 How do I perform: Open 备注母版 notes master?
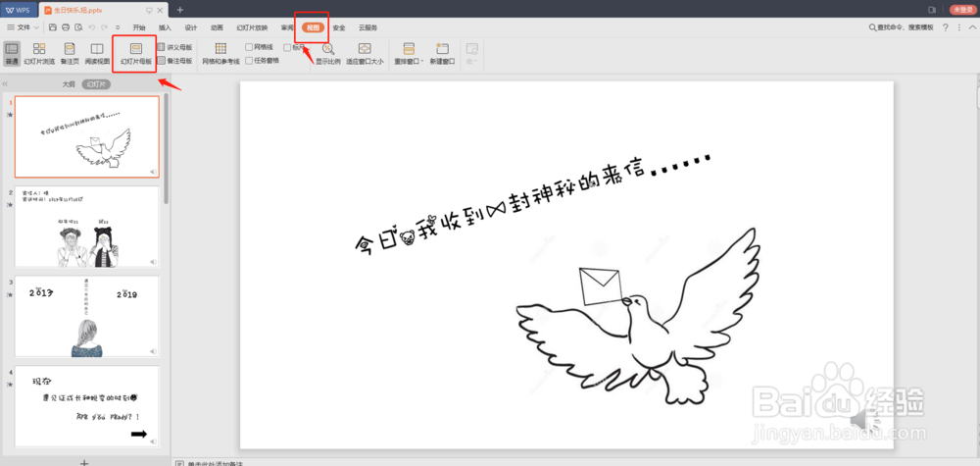point(174,61)
